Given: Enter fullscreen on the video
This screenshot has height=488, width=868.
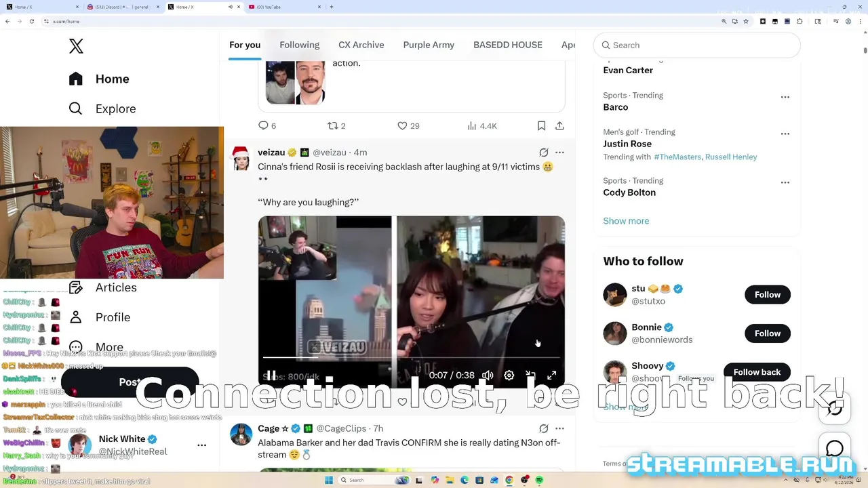Looking at the screenshot, I should [552, 375].
